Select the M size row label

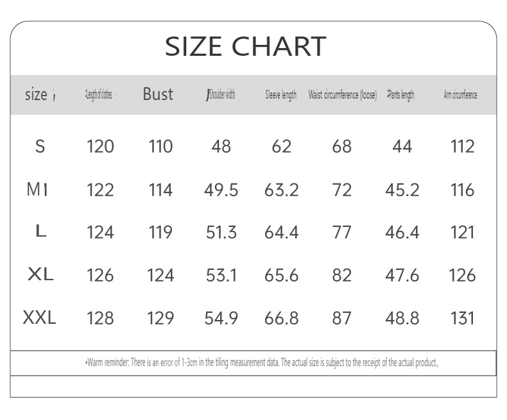point(35,189)
